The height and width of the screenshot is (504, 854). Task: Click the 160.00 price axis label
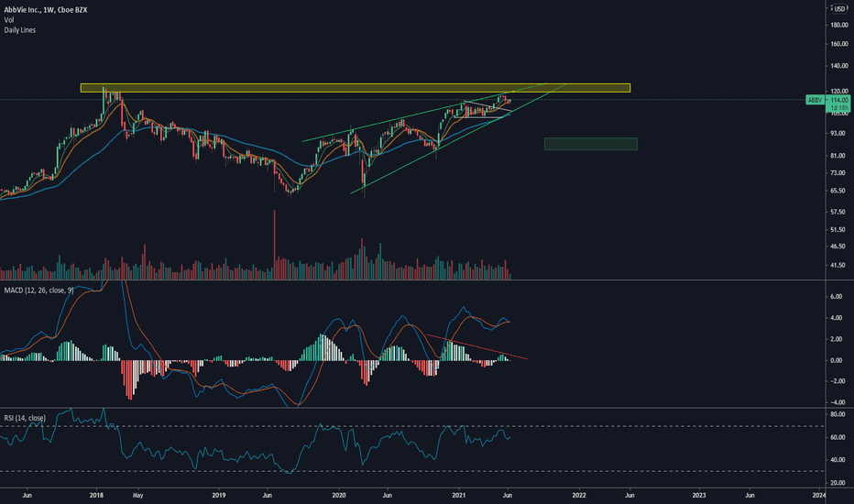(x=839, y=44)
